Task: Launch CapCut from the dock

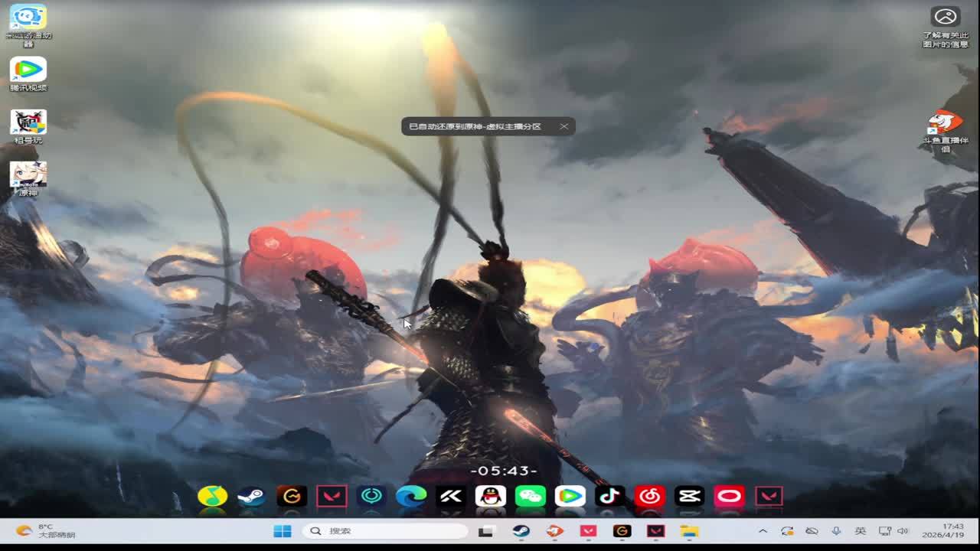Action: tap(689, 497)
